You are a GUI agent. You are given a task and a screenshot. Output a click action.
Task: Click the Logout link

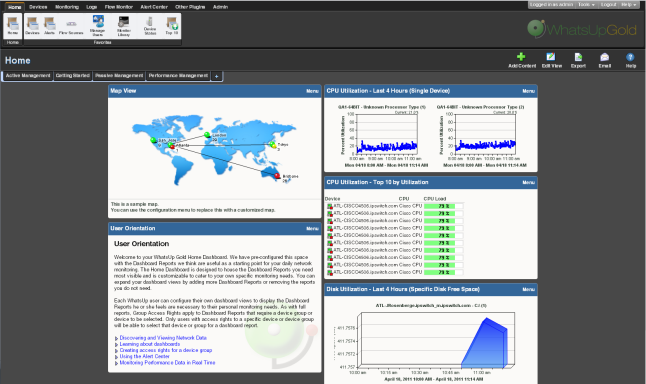click(x=608, y=5)
